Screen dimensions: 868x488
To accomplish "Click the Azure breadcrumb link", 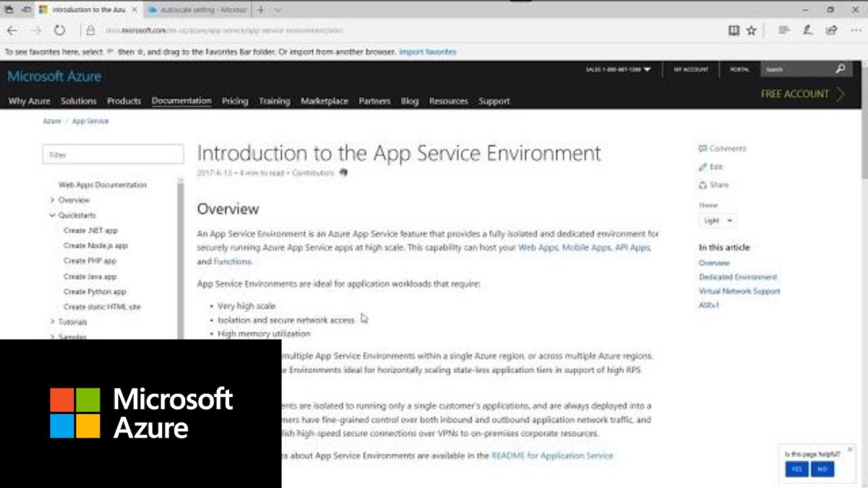I will tap(52, 121).
